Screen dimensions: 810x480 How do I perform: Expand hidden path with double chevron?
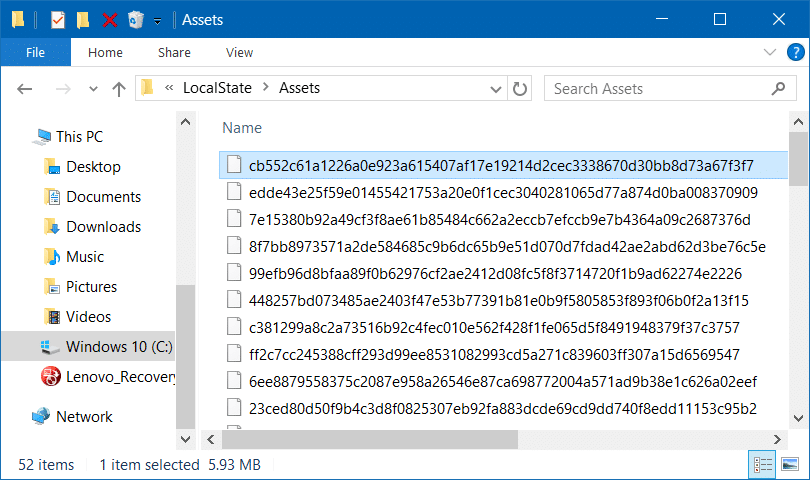pos(168,88)
